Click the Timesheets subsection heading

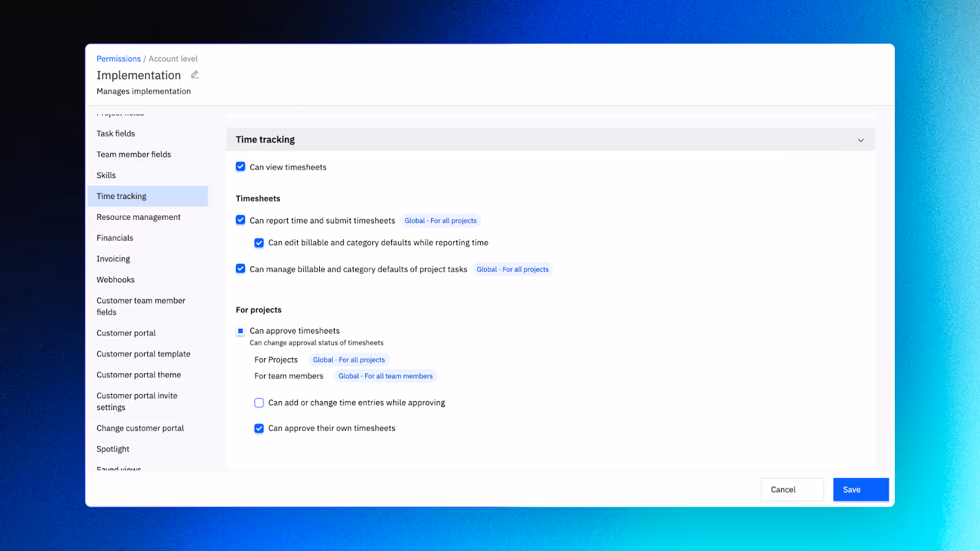click(258, 198)
